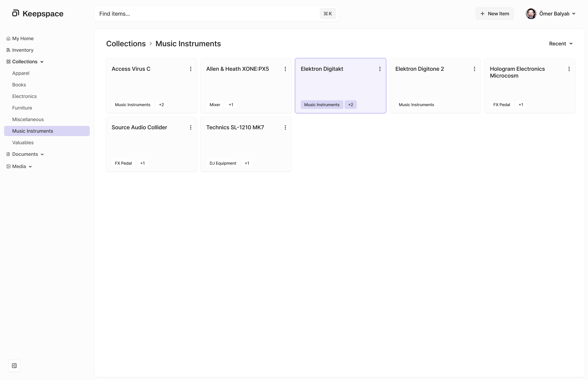
Task: Open the Access Virus C card
Action: 151,86
